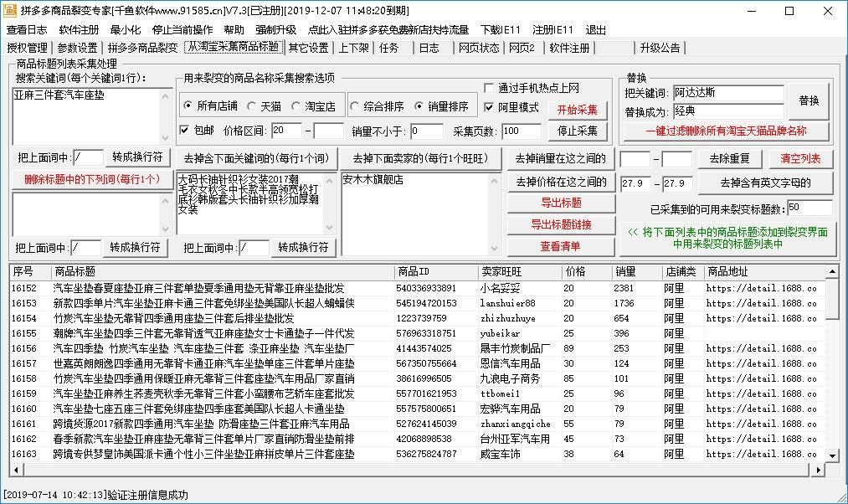
Task: Choose the 综合排序 sort option
Action: 356,106
